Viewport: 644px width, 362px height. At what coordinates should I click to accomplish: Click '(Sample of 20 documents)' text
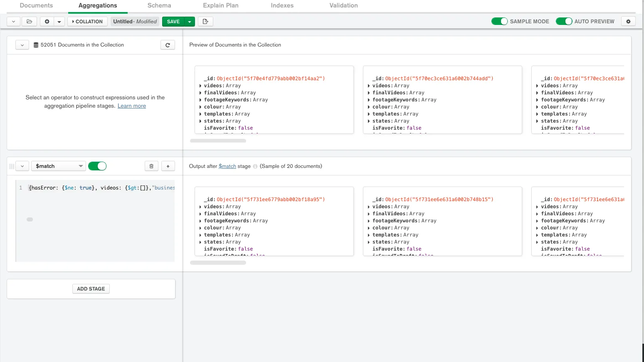291,166
